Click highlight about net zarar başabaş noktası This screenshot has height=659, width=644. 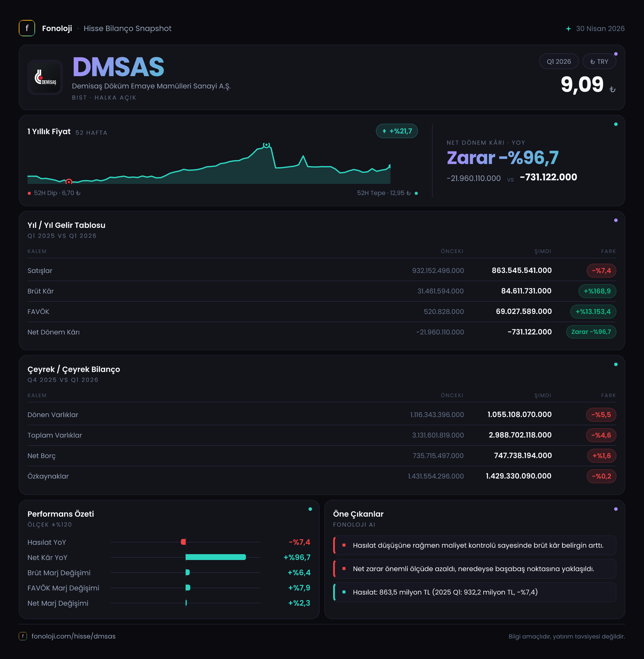point(475,568)
